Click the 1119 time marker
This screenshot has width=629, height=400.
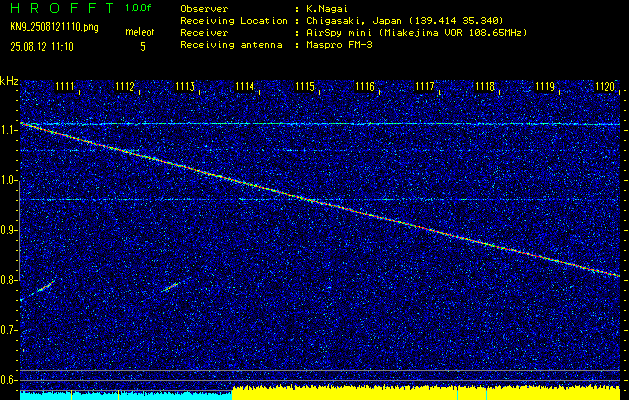coord(545,86)
